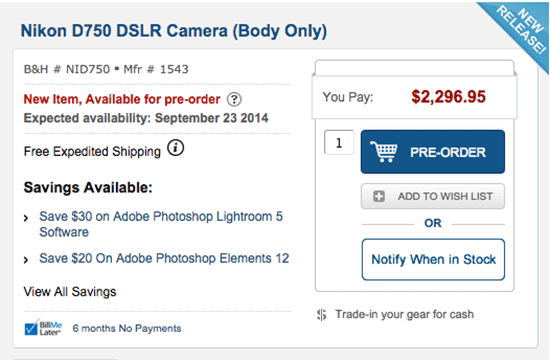
Task: Click the BillMeLater logo
Action: (43, 328)
